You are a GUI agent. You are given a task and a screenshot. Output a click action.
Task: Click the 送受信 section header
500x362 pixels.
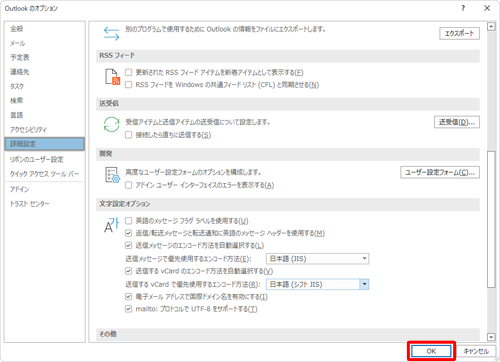(x=288, y=104)
